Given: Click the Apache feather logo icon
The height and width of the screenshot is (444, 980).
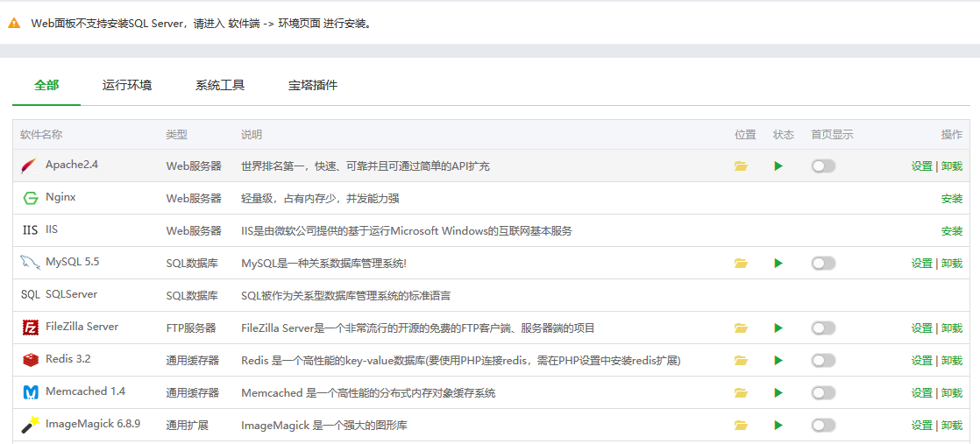Looking at the screenshot, I should pyautogui.click(x=30, y=166).
